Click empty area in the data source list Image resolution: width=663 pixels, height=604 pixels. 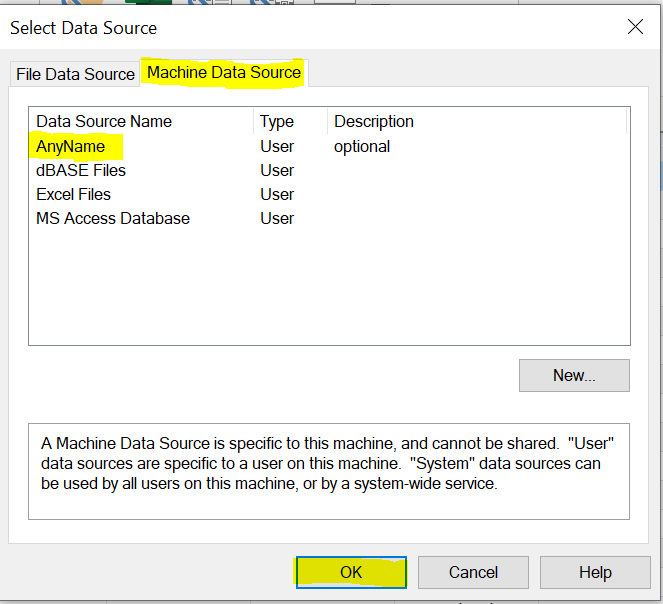point(329,288)
